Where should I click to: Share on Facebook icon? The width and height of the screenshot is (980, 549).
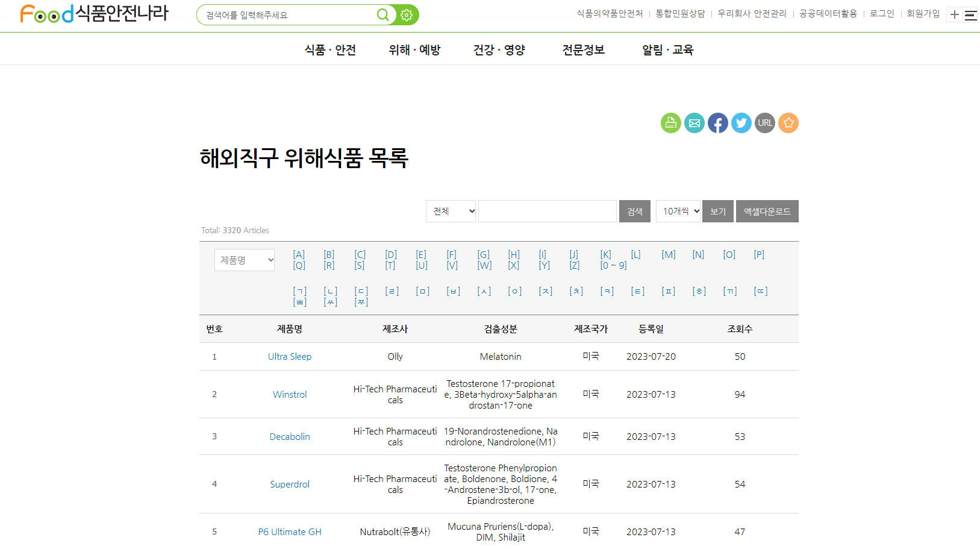pyautogui.click(x=718, y=123)
